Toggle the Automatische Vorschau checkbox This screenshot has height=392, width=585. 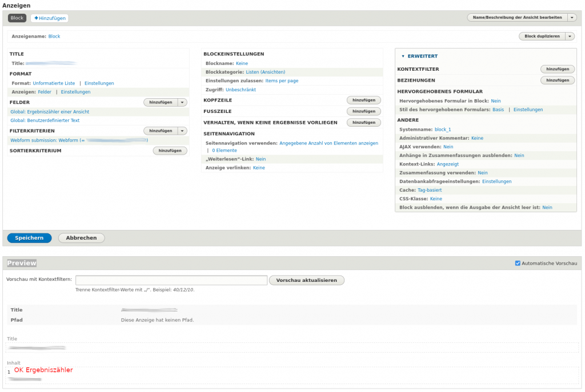(x=518, y=263)
